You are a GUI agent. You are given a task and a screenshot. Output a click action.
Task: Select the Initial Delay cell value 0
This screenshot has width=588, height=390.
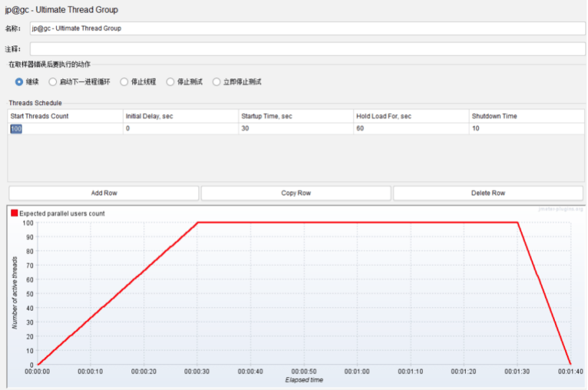[x=181, y=128]
